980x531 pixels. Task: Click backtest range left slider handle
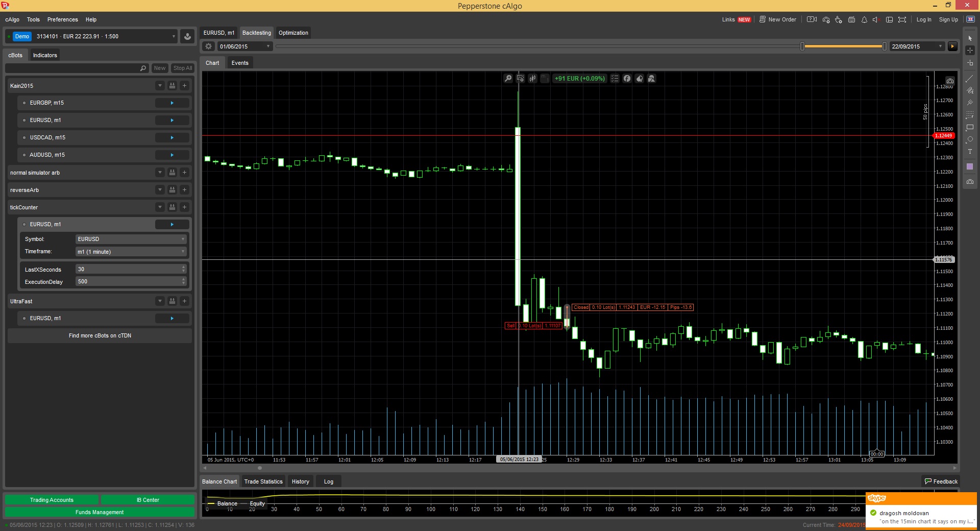(x=802, y=46)
